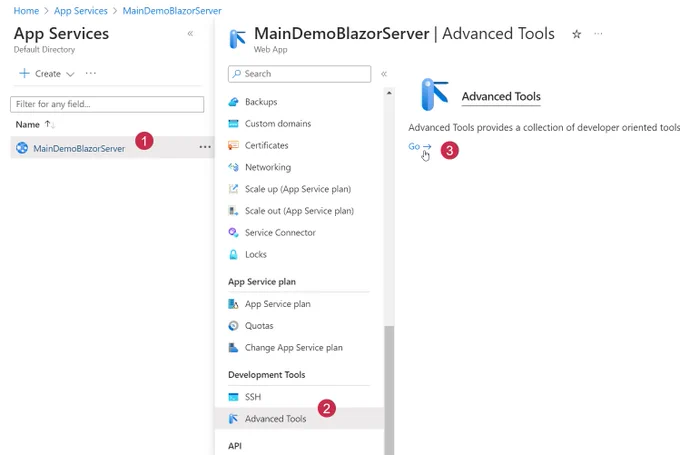Click the API section header
Viewport: 680px width, 455px height.
(235, 446)
